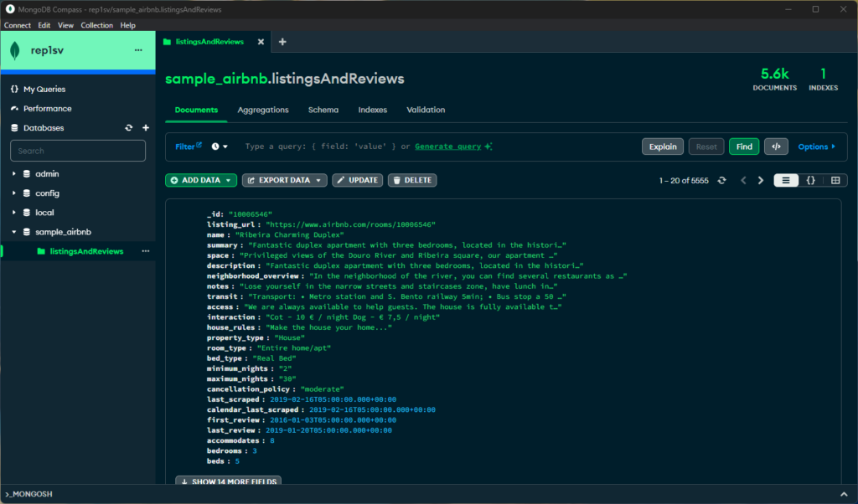
Task: Open a new tab with plus icon
Action: (282, 42)
